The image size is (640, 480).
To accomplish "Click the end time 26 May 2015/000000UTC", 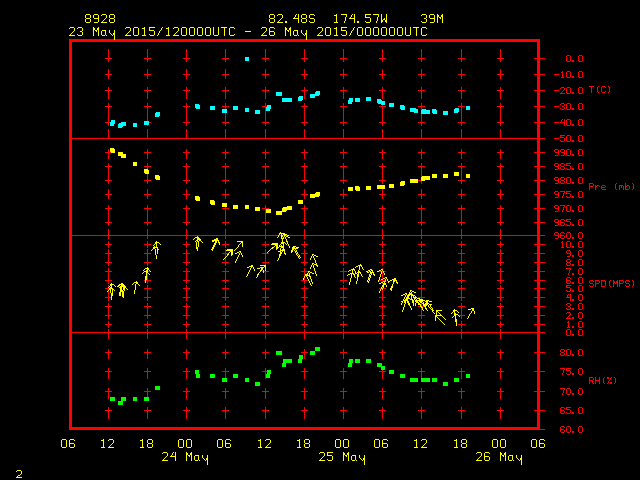I will pyautogui.click(x=344, y=32).
